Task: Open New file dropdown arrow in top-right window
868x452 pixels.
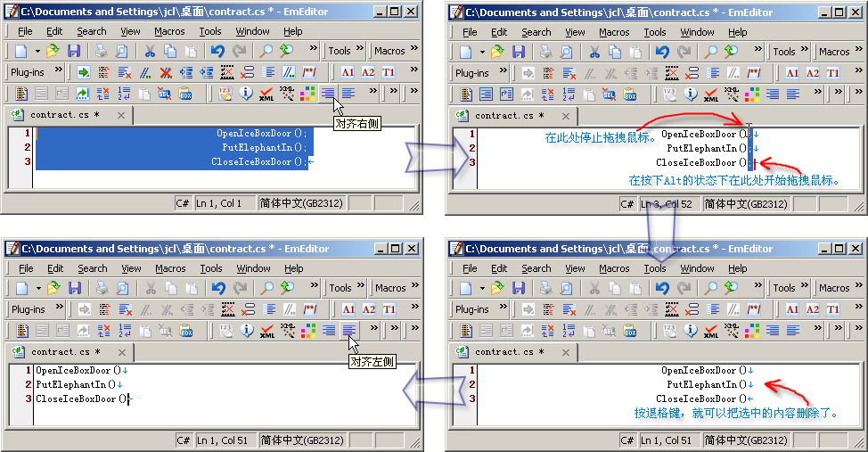Action: [x=482, y=52]
